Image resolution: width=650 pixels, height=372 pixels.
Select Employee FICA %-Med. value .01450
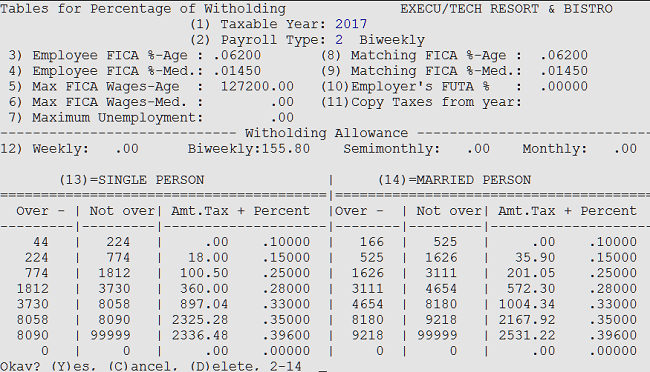237,71
